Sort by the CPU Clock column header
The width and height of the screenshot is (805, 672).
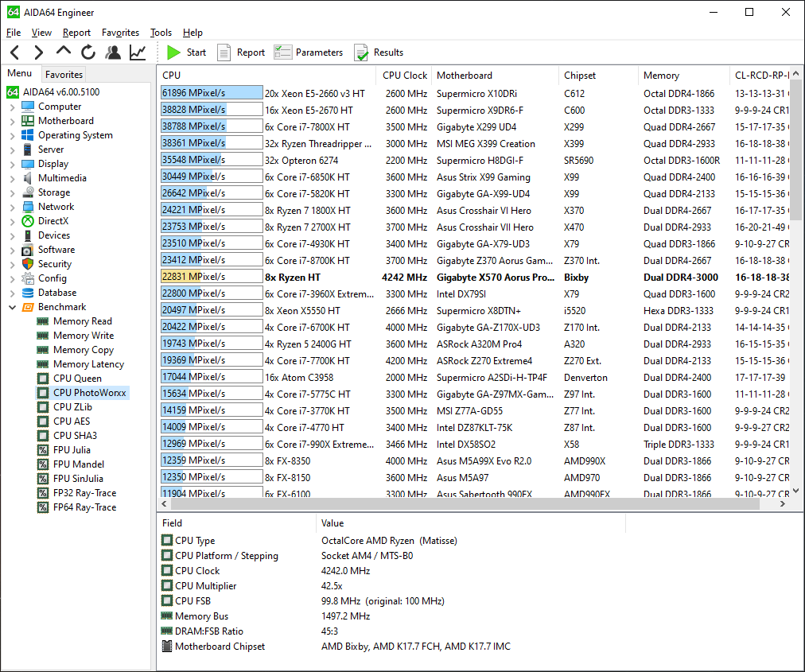coord(405,76)
